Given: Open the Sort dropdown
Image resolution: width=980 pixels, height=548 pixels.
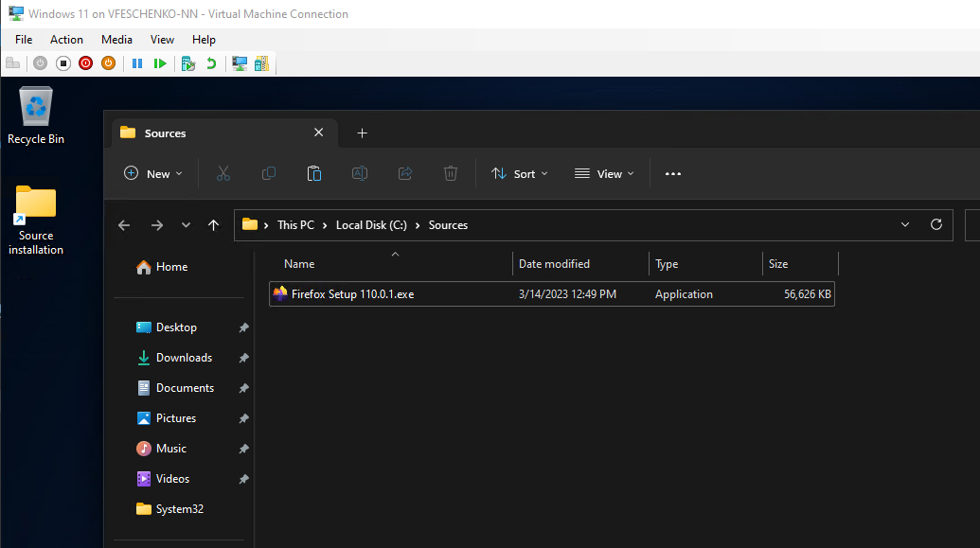Looking at the screenshot, I should point(520,174).
